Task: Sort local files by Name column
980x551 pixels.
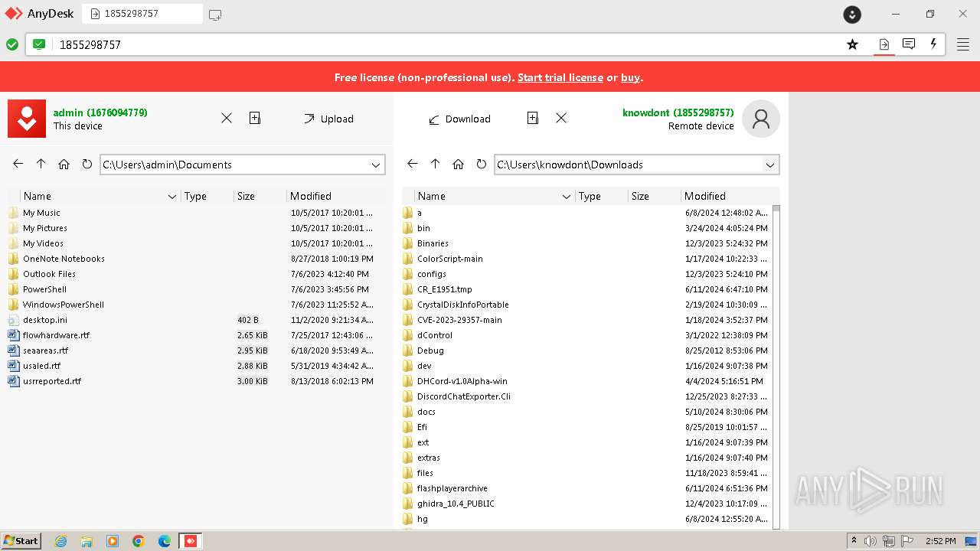Action: [x=100, y=196]
